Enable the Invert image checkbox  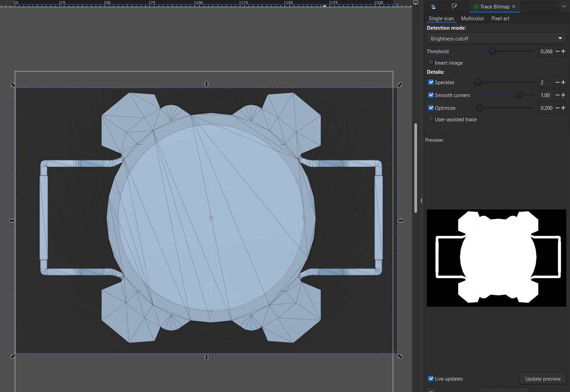(431, 63)
